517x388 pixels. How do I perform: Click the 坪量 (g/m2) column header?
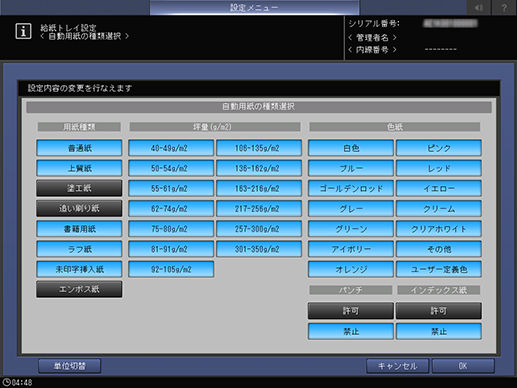coord(215,127)
